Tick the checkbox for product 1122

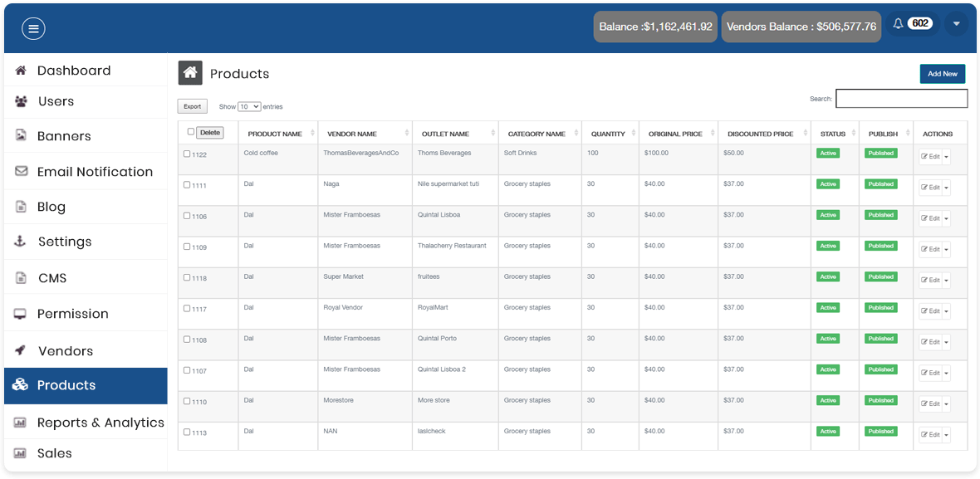point(187,154)
